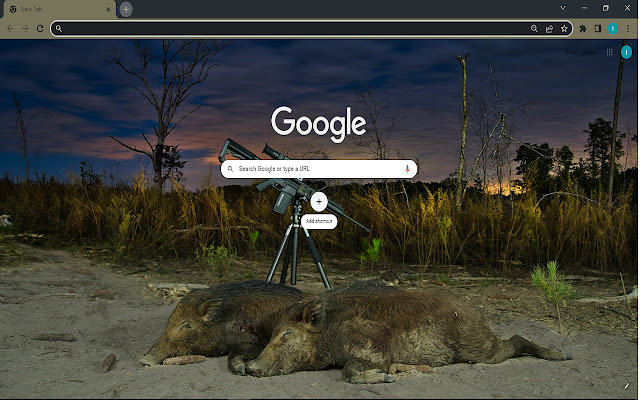Minimize the Chrome window
This screenshot has height=400, width=640.
click(584, 8)
